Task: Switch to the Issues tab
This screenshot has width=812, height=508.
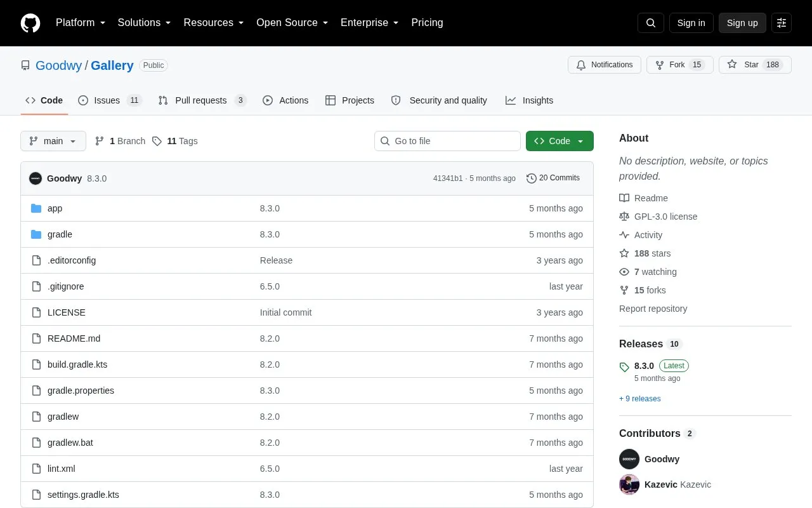Action: tap(110, 100)
